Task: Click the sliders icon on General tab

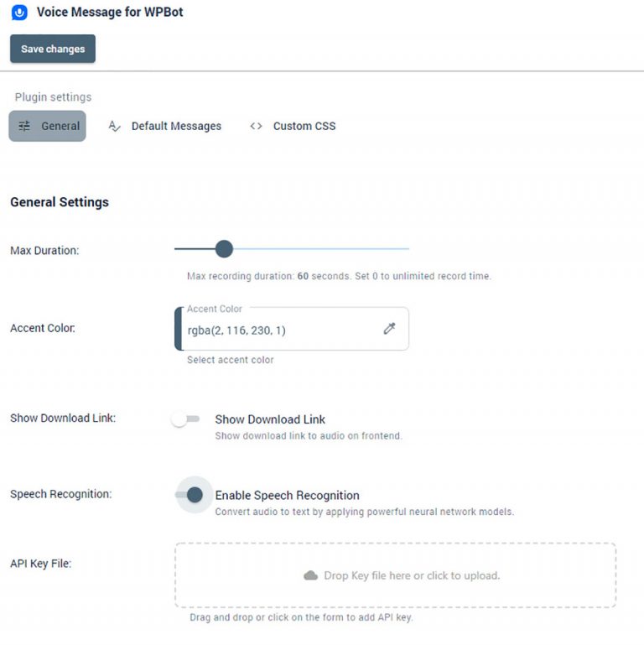Action: tap(24, 126)
